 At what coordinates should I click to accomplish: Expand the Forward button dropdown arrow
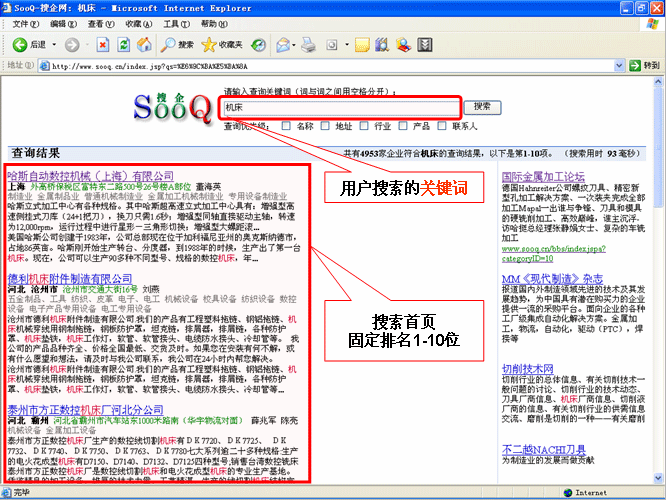coord(87,45)
